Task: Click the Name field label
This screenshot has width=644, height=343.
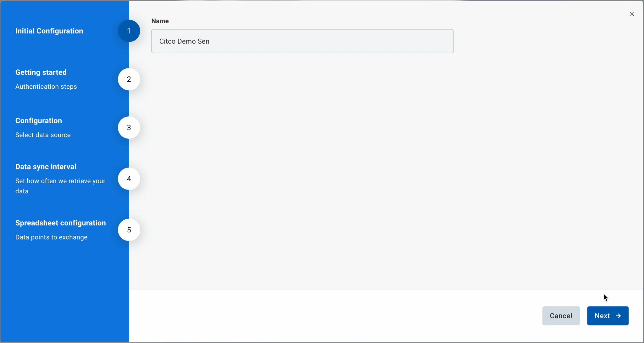Action: (160, 21)
